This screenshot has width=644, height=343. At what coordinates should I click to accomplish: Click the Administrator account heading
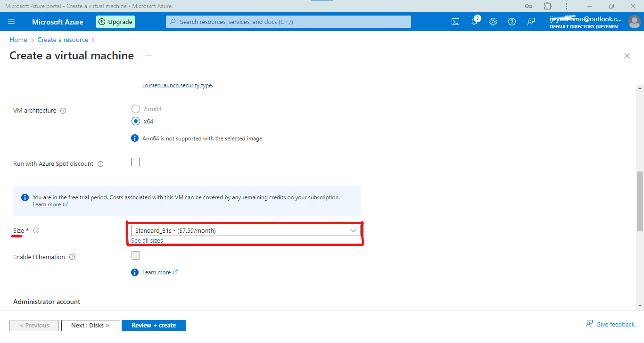pyautogui.click(x=47, y=302)
